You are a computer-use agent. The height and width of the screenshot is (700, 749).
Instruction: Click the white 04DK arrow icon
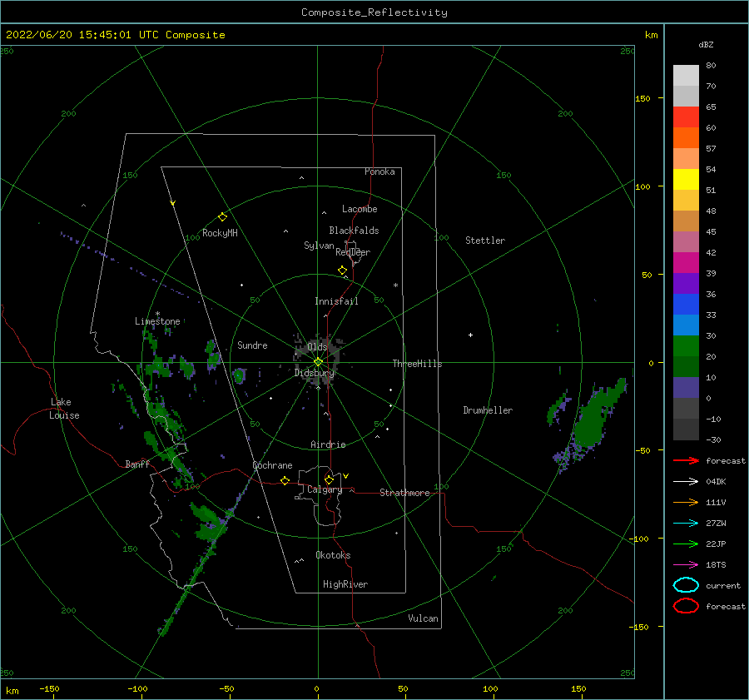pos(686,481)
